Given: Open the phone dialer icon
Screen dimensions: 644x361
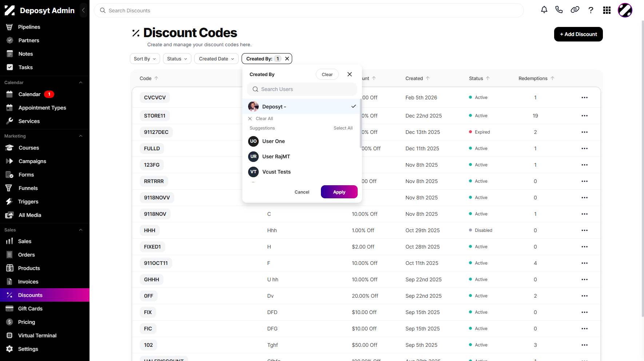Looking at the screenshot, I should click(x=559, y=10).
